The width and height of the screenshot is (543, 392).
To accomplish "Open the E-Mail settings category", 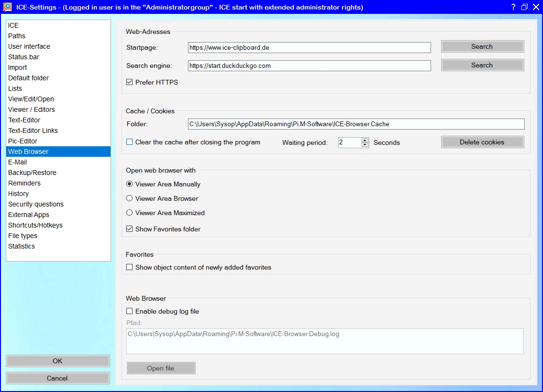I will [18, 162].
